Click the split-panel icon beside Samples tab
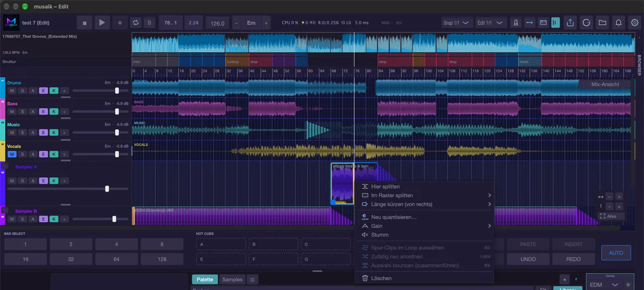The image size is (644, 290). (x=252, y=279)
